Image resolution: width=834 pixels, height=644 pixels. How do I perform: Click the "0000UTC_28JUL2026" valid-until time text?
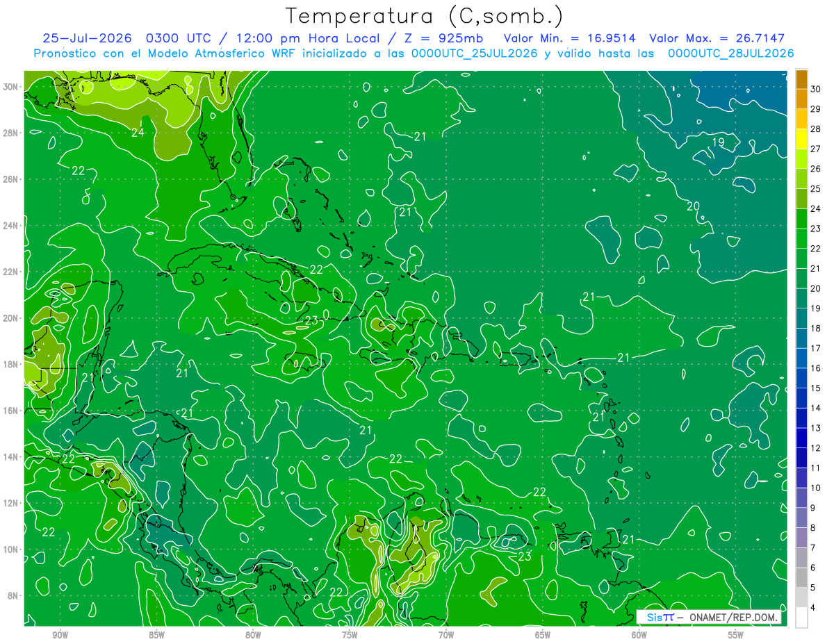pos(731,53)
